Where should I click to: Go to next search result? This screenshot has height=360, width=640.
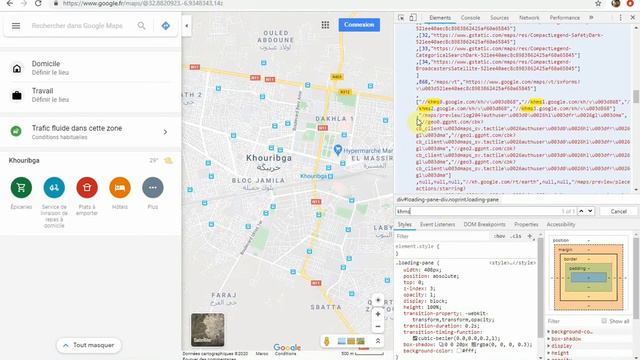click(x=590, y=211)
